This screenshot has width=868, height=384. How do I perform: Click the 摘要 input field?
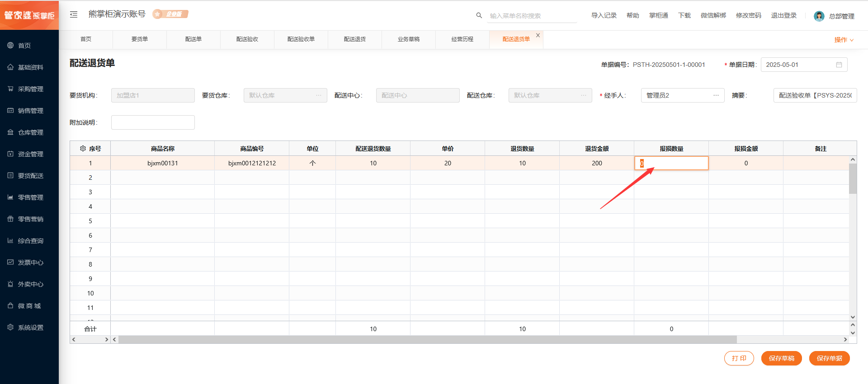(815, 95)
